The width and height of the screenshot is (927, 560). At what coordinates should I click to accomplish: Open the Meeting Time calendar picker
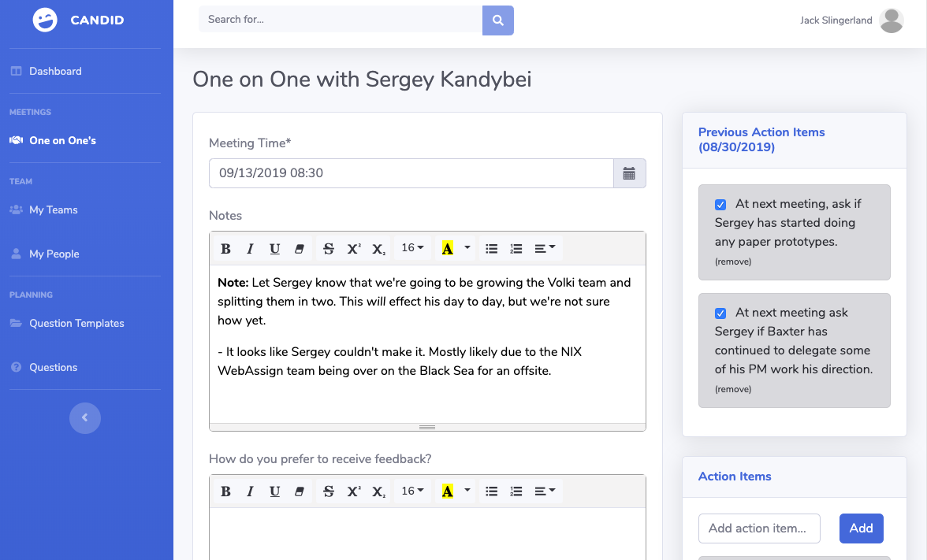pos(629,173)
